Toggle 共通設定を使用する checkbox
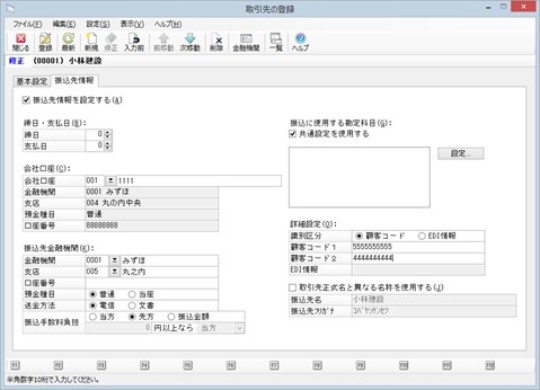Viewport: 540px width, 390px height. (x=293, y=134)
